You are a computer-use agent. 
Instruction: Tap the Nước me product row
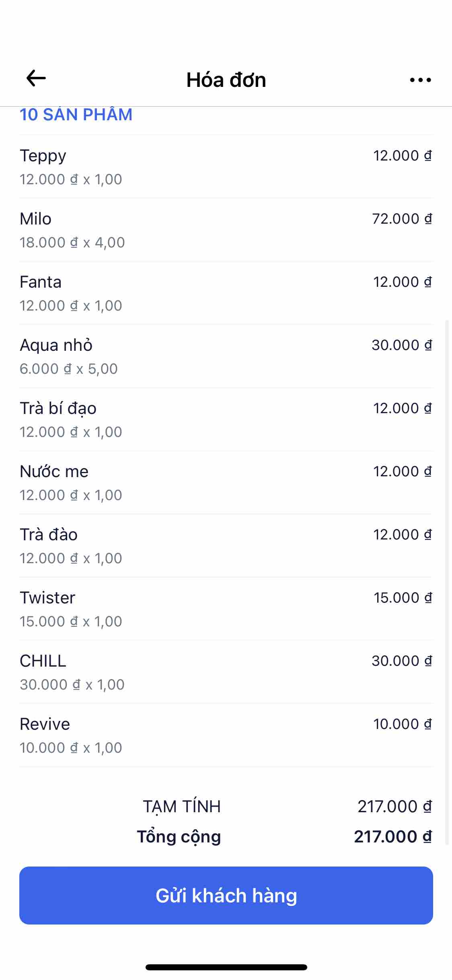point(225,482)
